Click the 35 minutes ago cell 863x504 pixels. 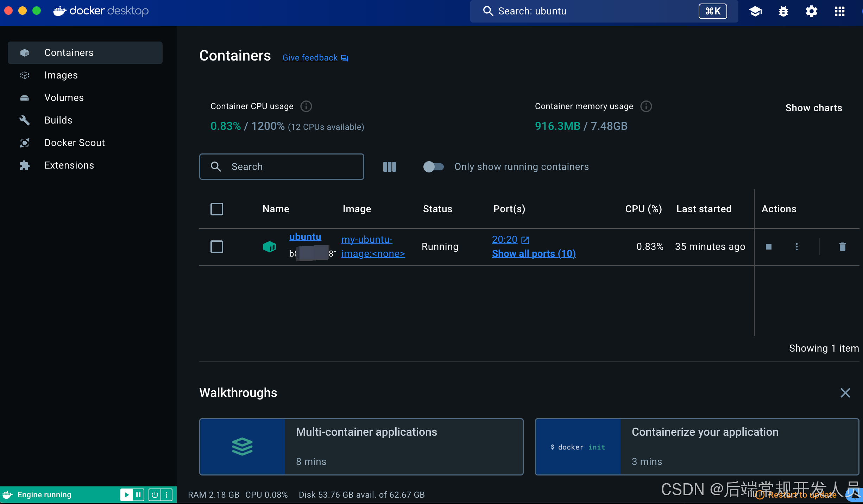click(x=710, y=247)
